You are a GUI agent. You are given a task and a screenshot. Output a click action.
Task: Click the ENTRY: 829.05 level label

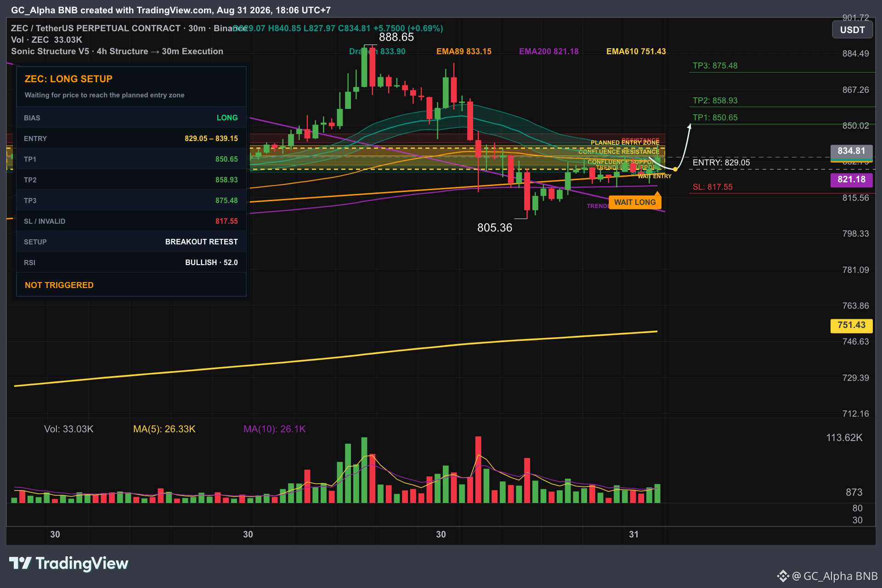click(721, 163)
